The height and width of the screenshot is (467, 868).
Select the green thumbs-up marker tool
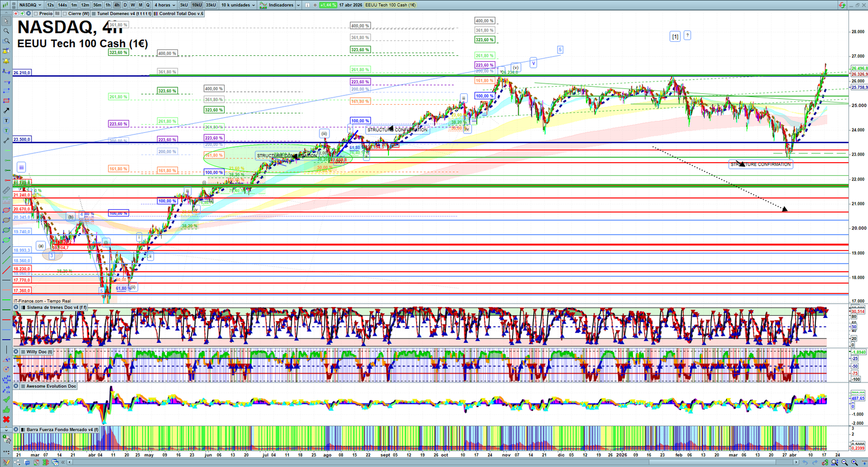[x=6, y=410]
